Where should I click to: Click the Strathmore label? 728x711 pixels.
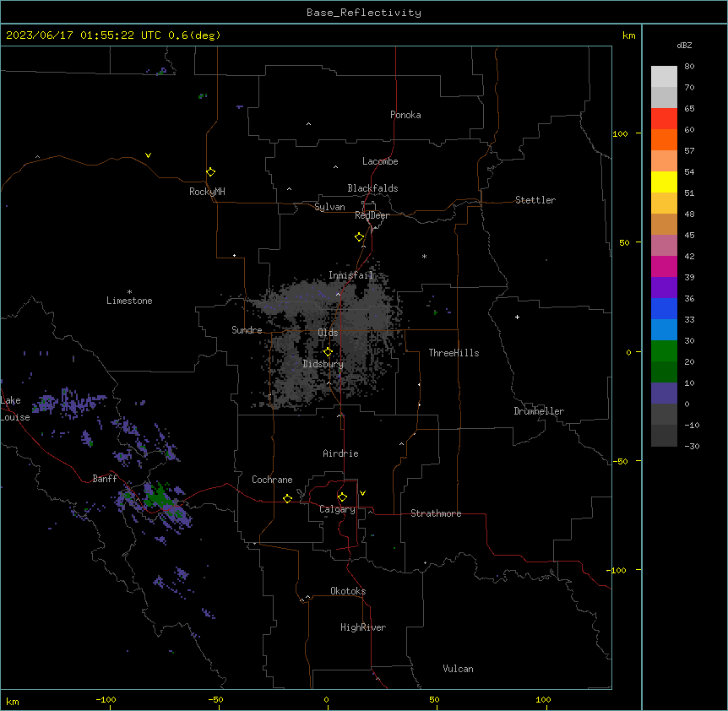point(436,513)
